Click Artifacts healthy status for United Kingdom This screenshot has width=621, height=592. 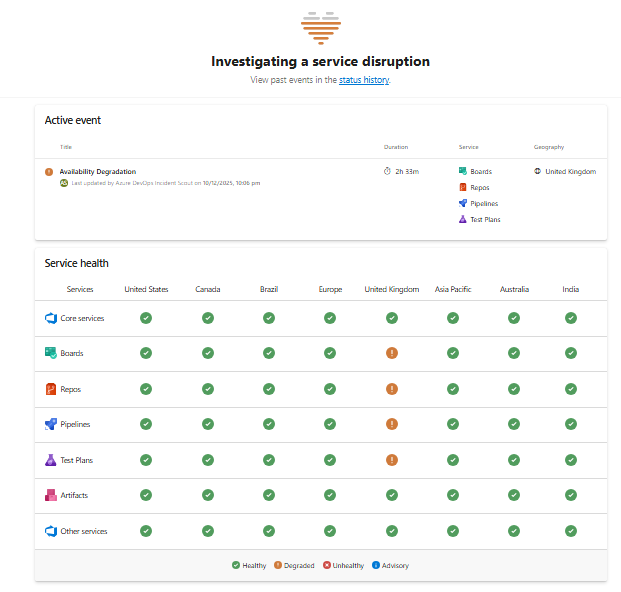(392, 495)
